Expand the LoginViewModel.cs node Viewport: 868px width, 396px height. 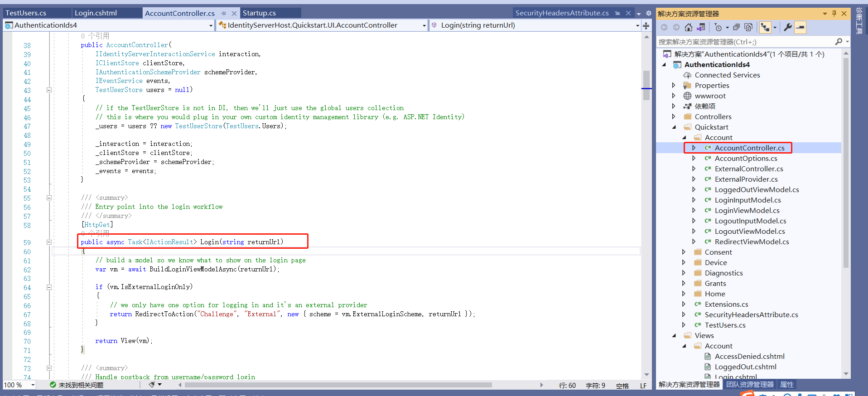tap(694, 210)
